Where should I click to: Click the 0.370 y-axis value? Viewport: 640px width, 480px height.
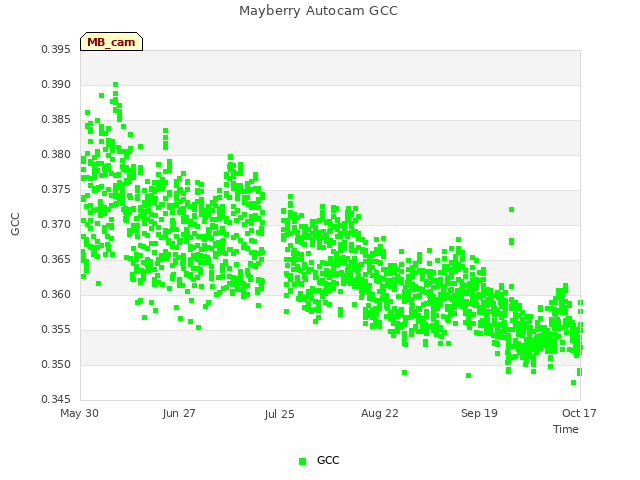[x=56, y=224]
